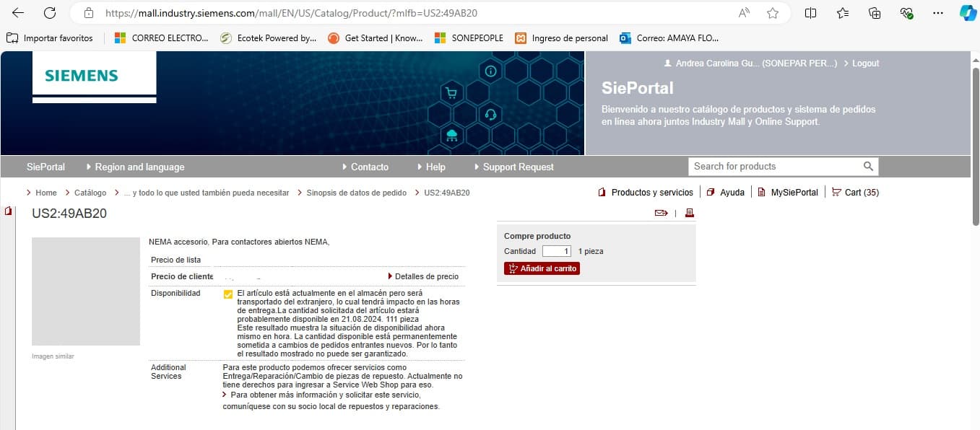Select Help in the navigation bar

click(x=435, y=167)
